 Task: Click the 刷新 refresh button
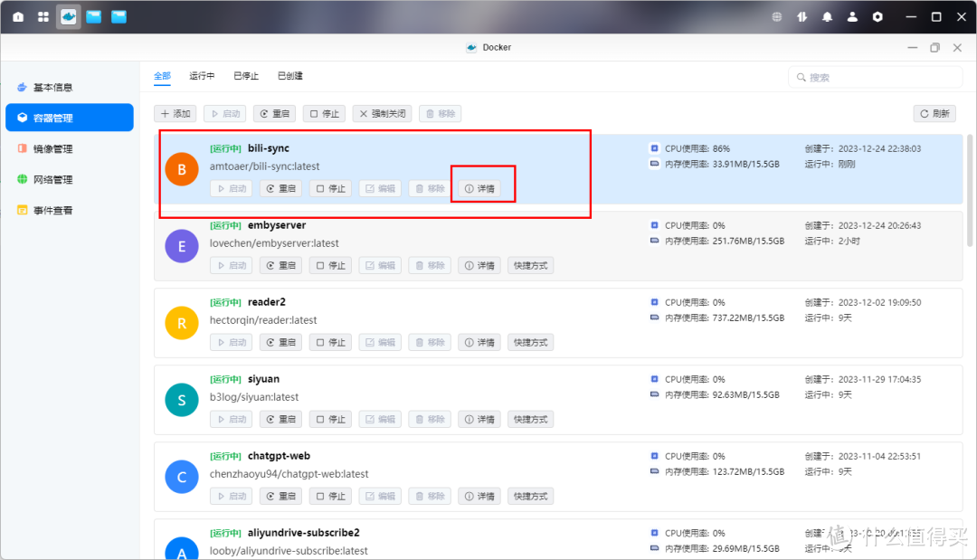tap(934, 113)
